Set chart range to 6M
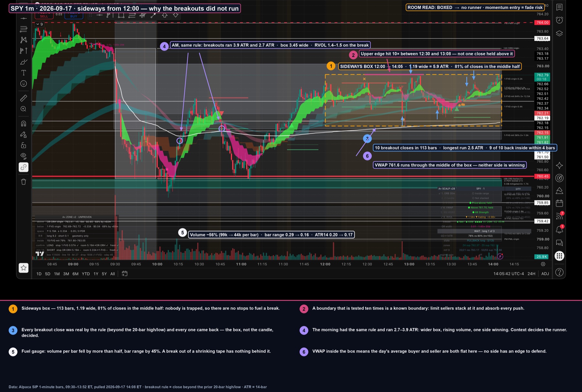The width and height of the screenshot is (582, 392). click(75, 274)
